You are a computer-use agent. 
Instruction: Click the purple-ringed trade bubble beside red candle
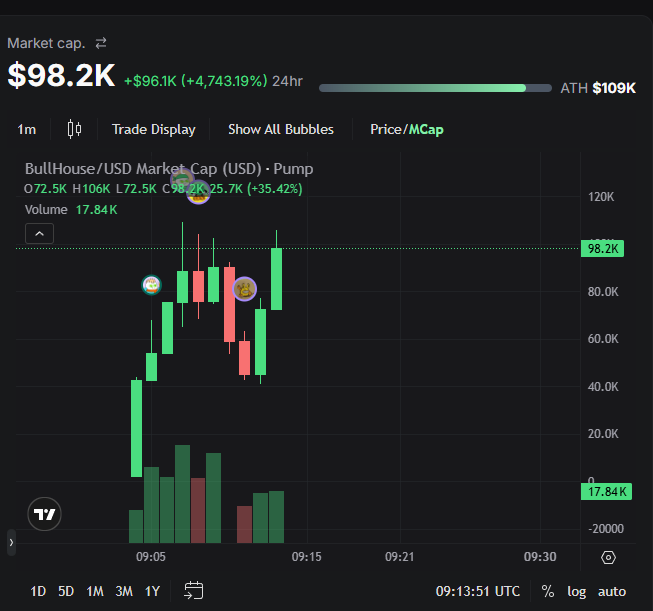click(x=244, y=289)
